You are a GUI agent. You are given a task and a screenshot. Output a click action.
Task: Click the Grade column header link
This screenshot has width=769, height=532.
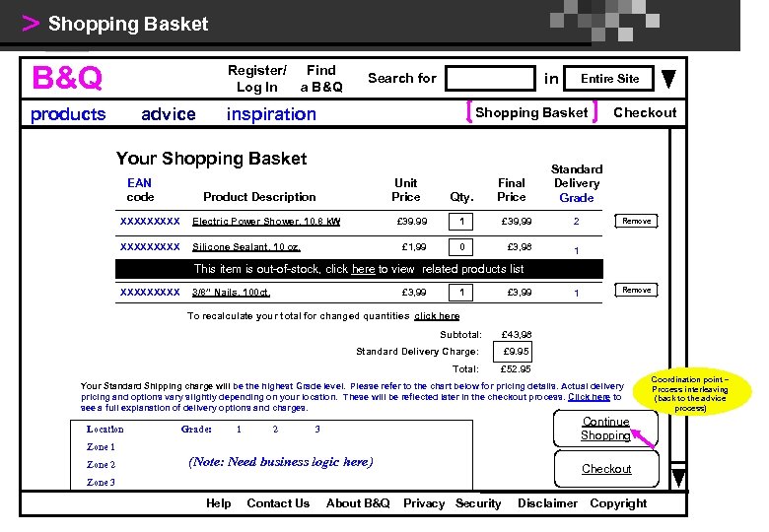[577, 198]
